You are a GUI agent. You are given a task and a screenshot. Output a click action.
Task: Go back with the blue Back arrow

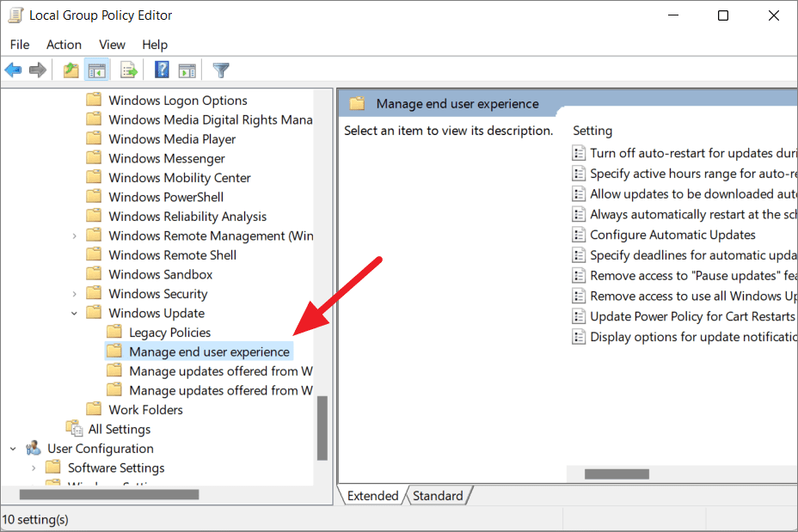pos(13,70)
